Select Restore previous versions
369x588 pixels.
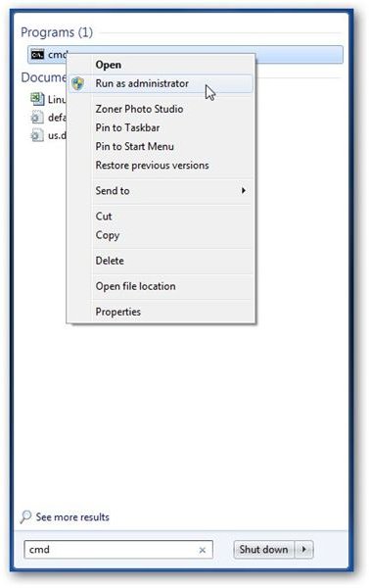[152, 166]
